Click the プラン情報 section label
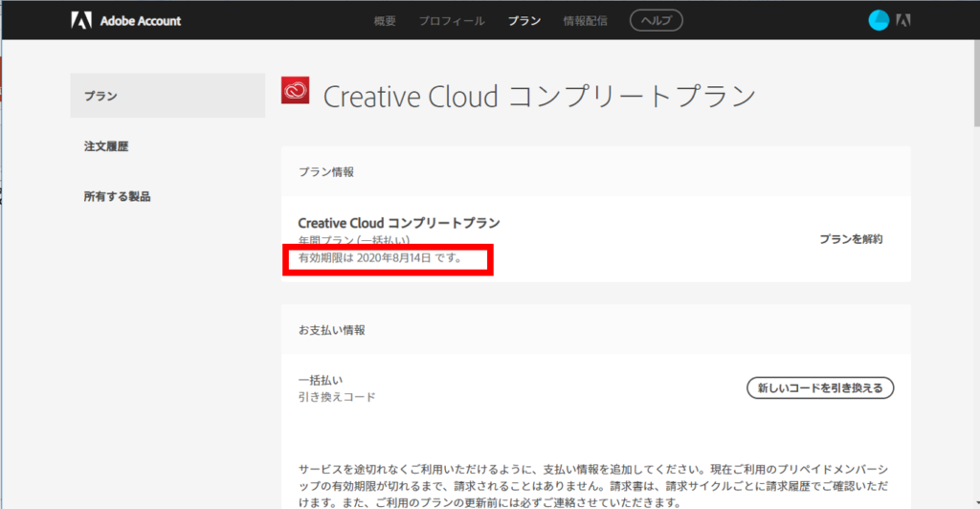Screen dimensions: 980x509 click(325, 172)
